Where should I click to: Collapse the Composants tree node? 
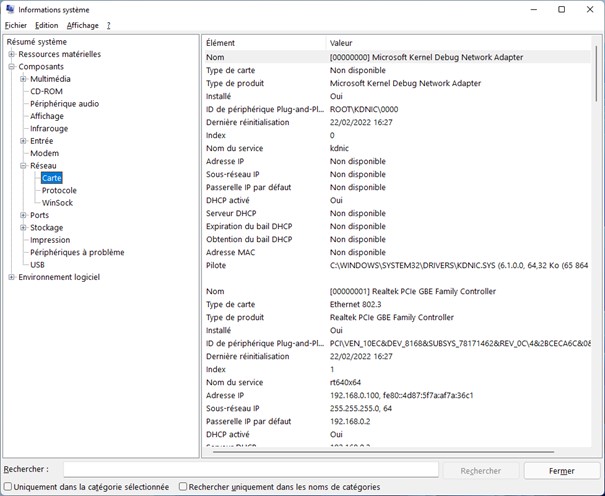point(11,67)
